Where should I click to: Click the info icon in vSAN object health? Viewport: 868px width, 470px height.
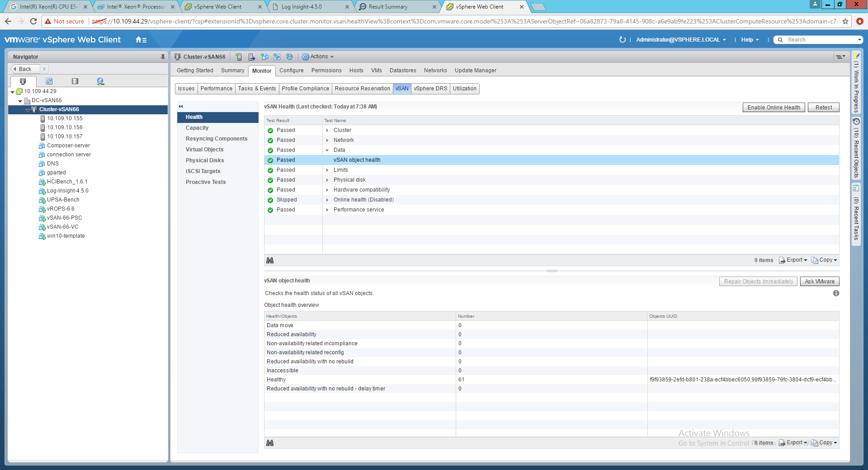click(836, 293)
